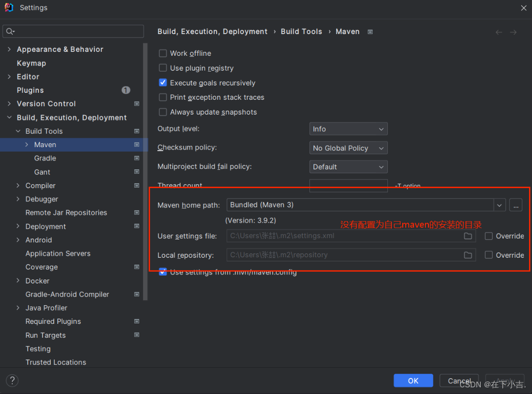Select Gradle under Build Tools
The image size is (532, 394).
45,158
